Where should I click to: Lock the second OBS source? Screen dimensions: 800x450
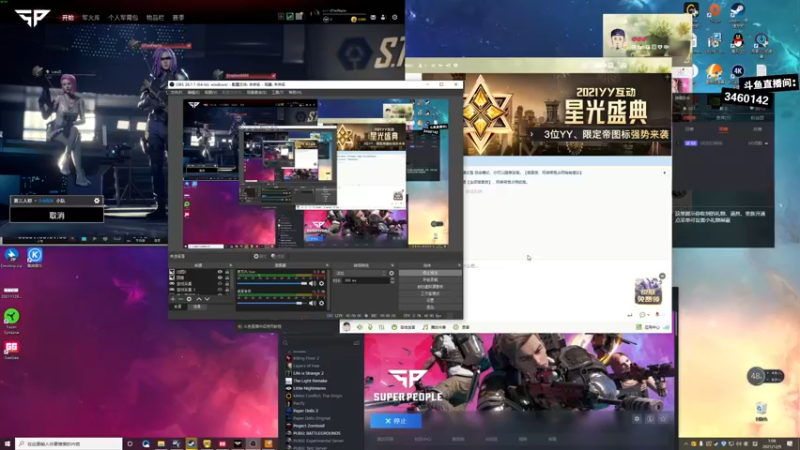point(227,278)
